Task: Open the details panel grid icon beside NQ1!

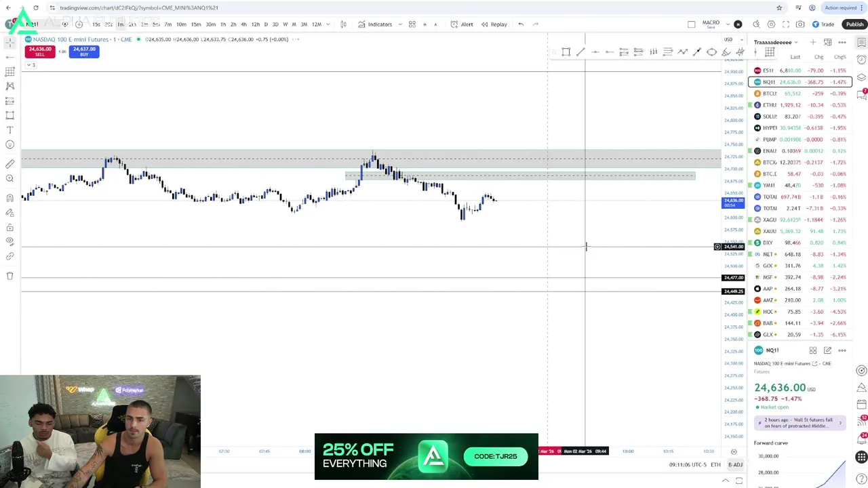Action: (x=813, y=350)
